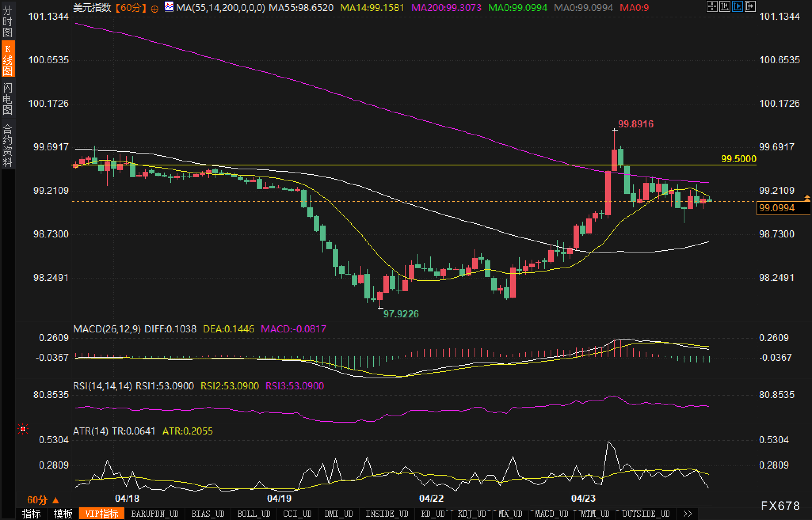The image size is (812, 520).
Task: Expand more indicators with >> arrow
Action: (x=688, y=514)
